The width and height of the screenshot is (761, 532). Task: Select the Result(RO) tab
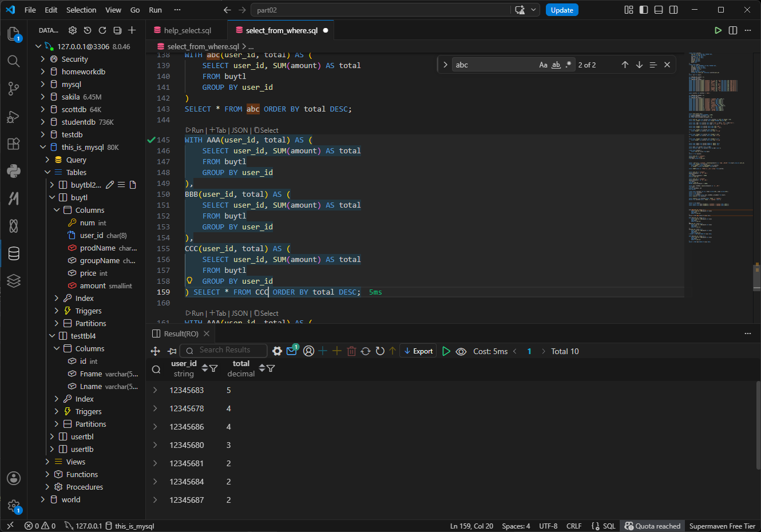(x=181, y=334)
